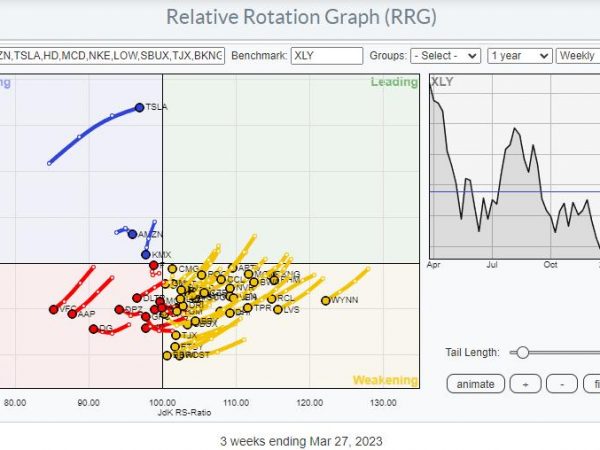This screenshot has height=450, width=600.
Task: Select the CCL data point
Action: pyautogui.click(x=221, y=279)
